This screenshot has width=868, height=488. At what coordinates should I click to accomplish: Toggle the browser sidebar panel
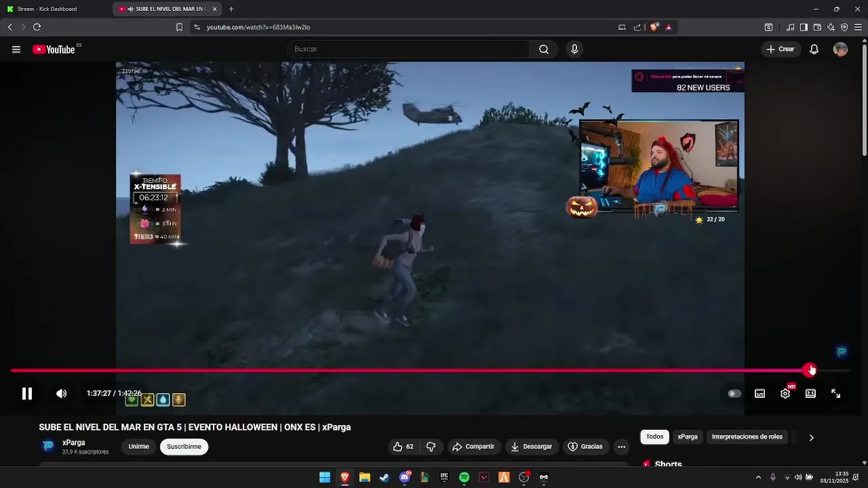click(804, 27)
